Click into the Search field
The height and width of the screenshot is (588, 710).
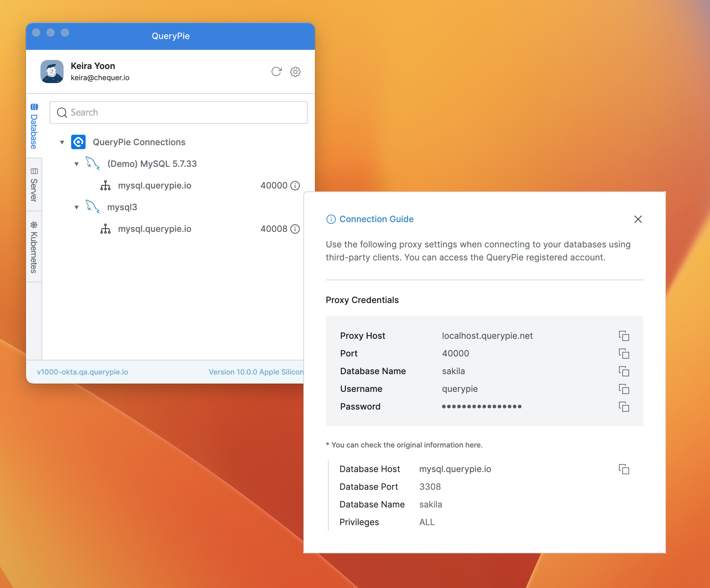178,113
